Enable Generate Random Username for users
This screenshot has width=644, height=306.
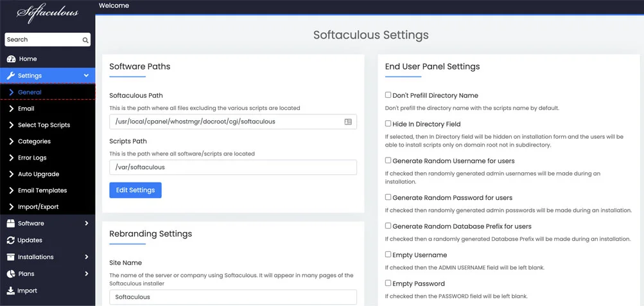click(388, 161)
